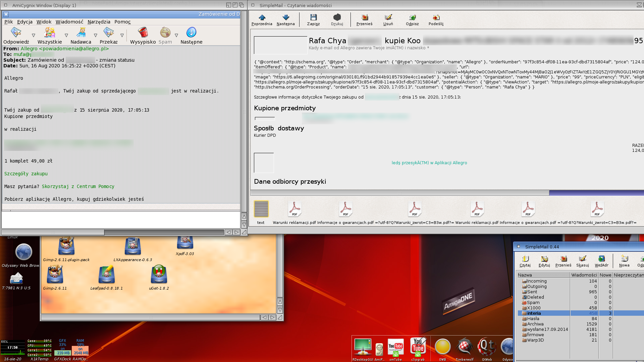Open LXAppearance-0.6.3 package icon
The height and width of the screenshot is (362, 644).
(x=133, y=246)
